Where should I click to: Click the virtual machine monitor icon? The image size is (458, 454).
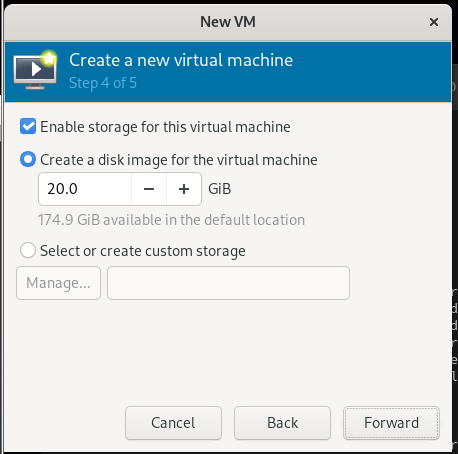click(35, 70)
